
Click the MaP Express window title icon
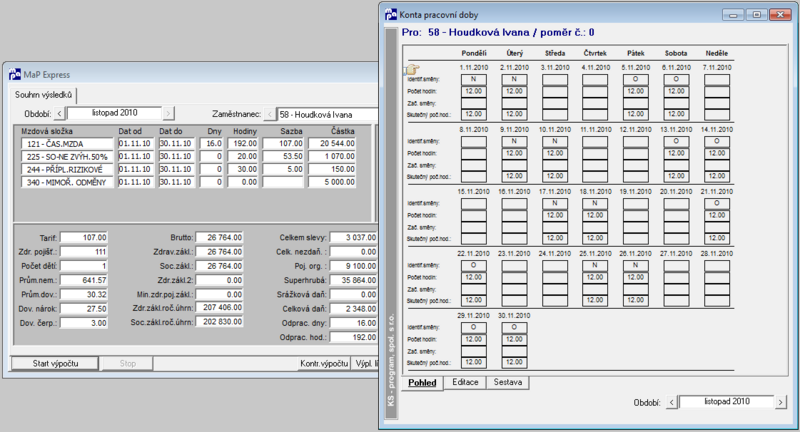[15, 74]
